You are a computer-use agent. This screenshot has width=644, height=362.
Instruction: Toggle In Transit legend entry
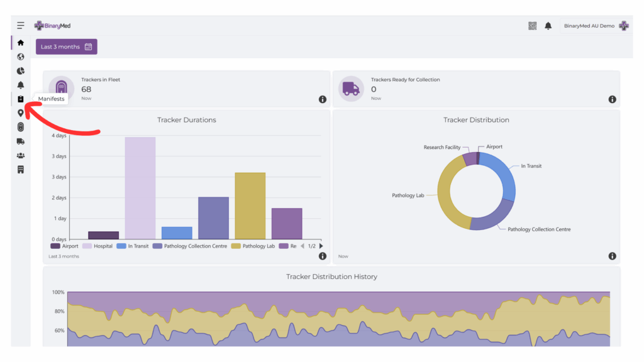point(133,246)
